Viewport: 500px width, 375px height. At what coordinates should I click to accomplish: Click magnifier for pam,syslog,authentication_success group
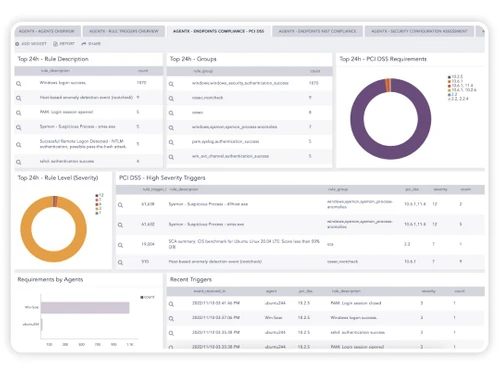click(x=171, y=142)
